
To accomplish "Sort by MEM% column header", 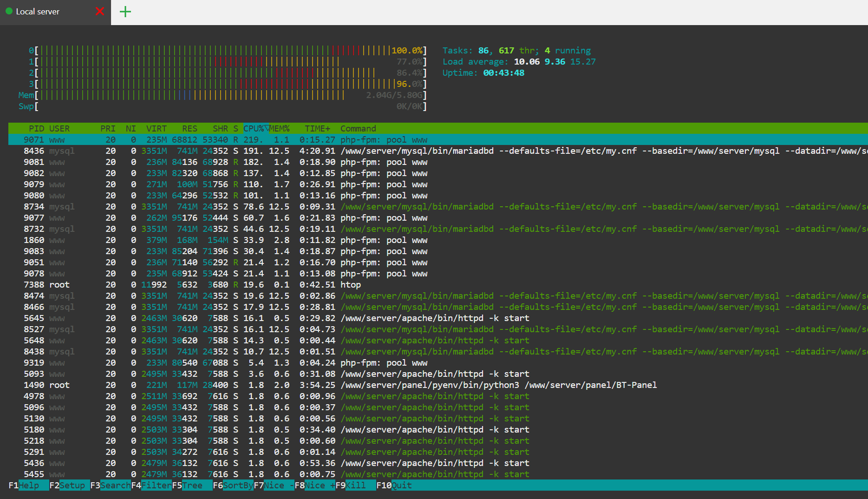I will pyautogui.click(x=280, y=129).
